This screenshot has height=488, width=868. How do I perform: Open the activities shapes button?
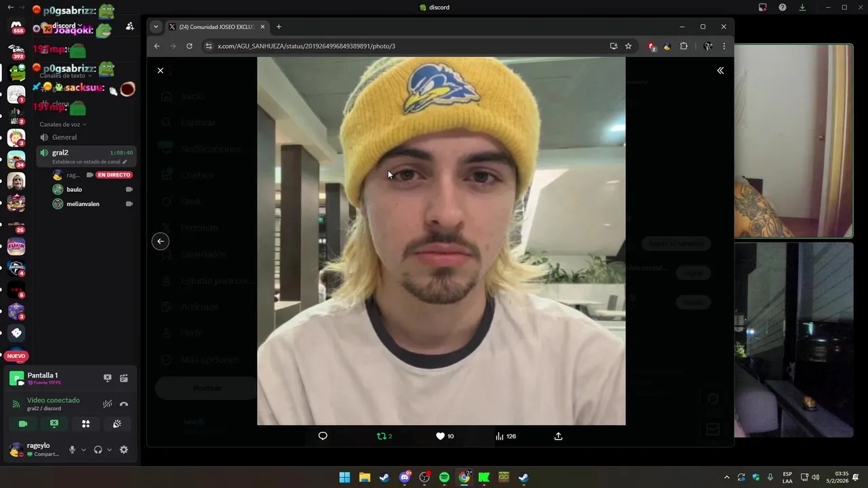[85, 424]
